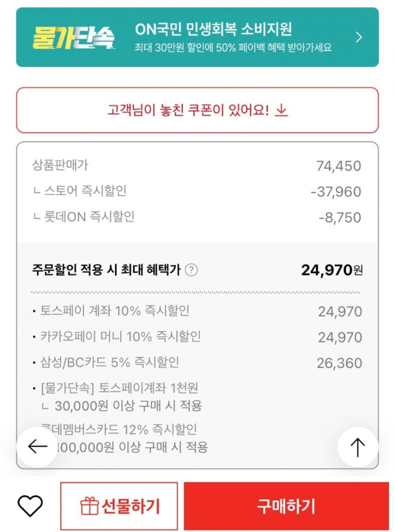The height and width of the screenshot is (532, 395).
Task: Tap the [물가단속] 토스페이계좌 1천원 item
Action: (x=119, y=388)
